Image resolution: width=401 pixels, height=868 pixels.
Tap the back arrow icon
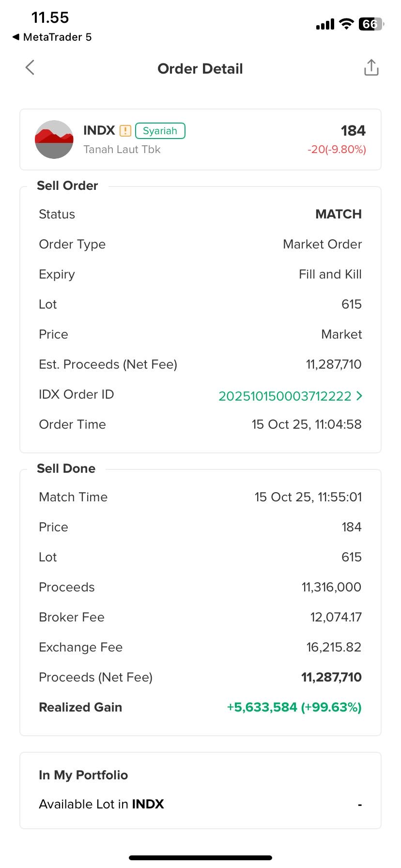(x=30, y=68)
